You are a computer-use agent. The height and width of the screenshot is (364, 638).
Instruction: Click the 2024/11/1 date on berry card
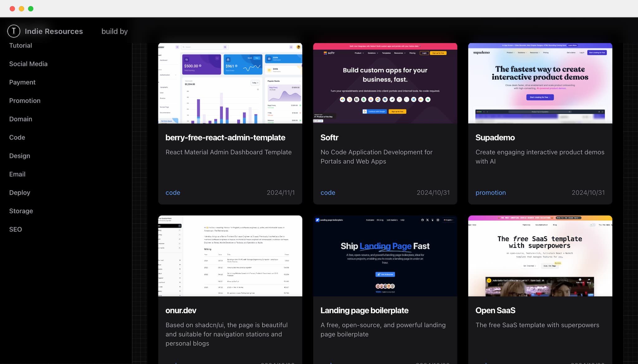coord(280,193)
